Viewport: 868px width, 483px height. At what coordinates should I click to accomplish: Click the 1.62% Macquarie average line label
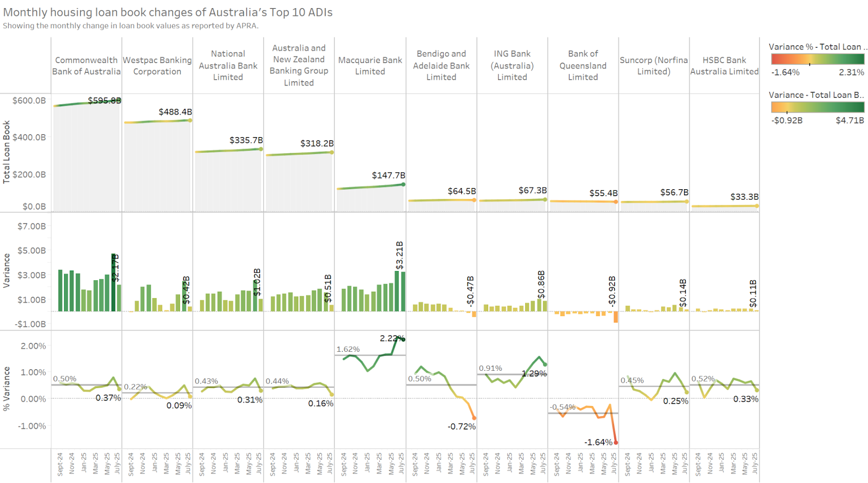[x=348, y=349]
